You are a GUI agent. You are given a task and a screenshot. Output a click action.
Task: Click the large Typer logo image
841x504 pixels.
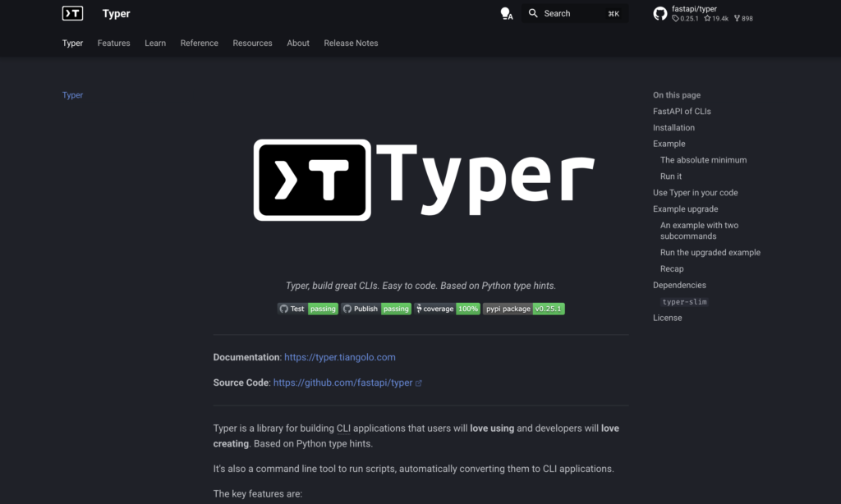424,180
